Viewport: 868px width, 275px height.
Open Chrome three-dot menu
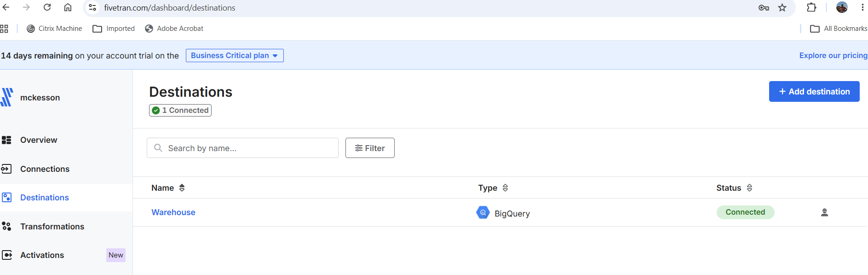[x=862, y=7]
